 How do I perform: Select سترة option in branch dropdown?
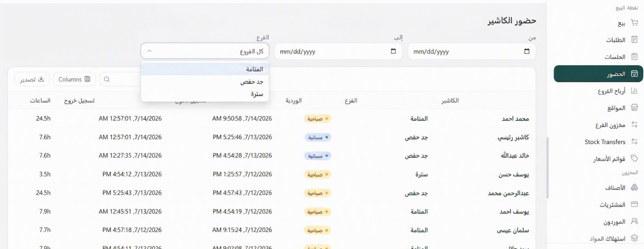pos(205,94)
